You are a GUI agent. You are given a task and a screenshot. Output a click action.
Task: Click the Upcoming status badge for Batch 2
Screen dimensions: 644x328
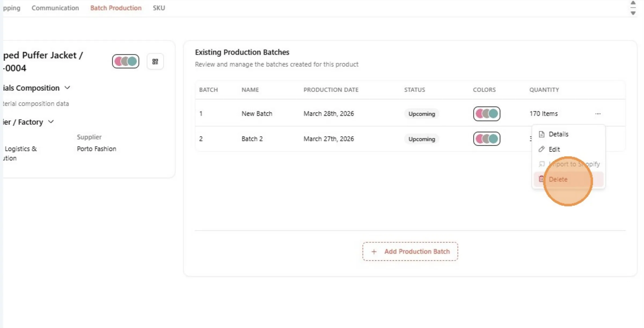tap(422, 139)
